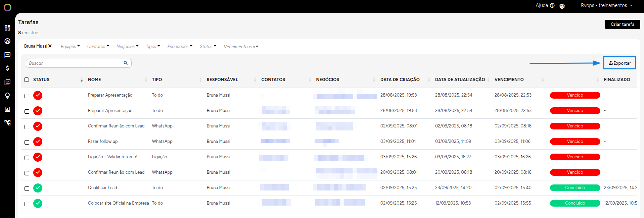Screen dimensions: 644x218
Task: Expand the Equipes filter dropdown
Action: point(70,46)
